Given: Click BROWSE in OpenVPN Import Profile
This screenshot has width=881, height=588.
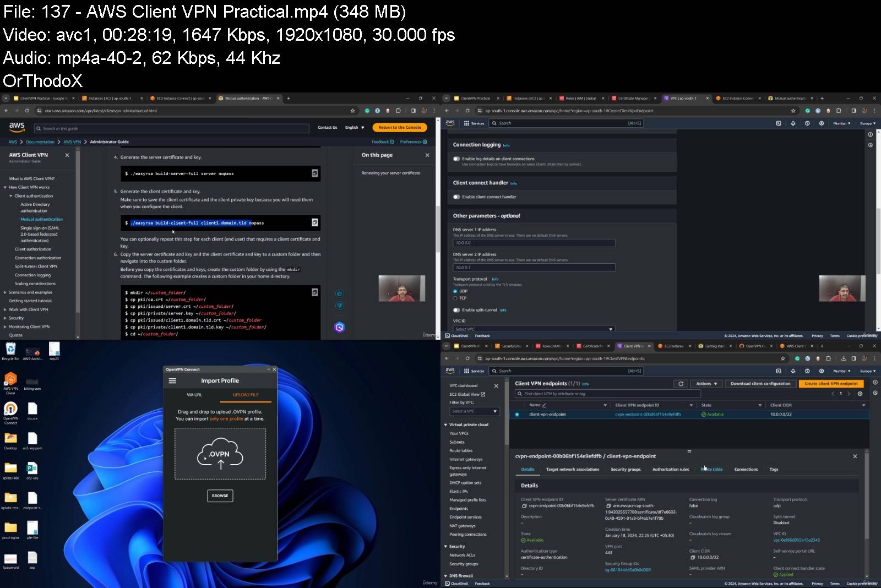Looking at the screenshot, I should pyautogui.click(x=220, y=496).
